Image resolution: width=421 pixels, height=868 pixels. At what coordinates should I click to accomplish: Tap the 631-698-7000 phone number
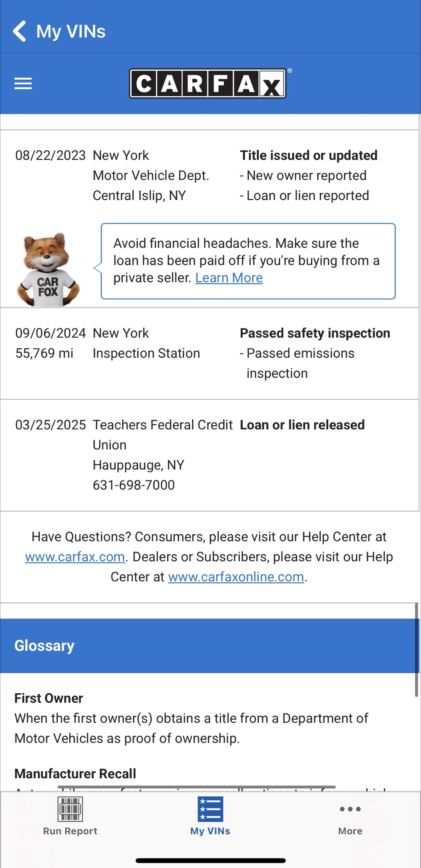(x=133, y=485)
